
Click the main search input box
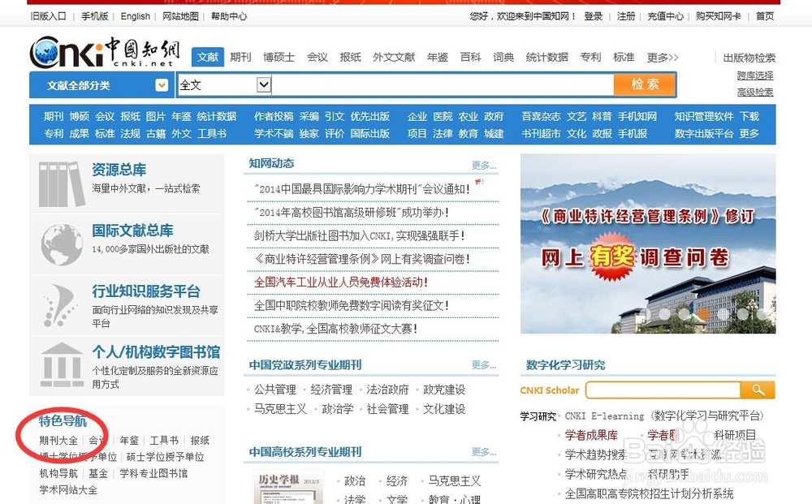pyautogui.click(x=443, y=84)
